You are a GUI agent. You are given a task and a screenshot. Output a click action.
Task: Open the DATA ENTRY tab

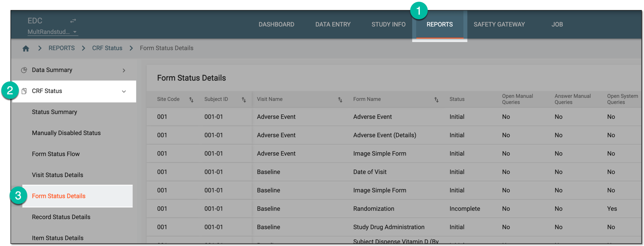333,24
